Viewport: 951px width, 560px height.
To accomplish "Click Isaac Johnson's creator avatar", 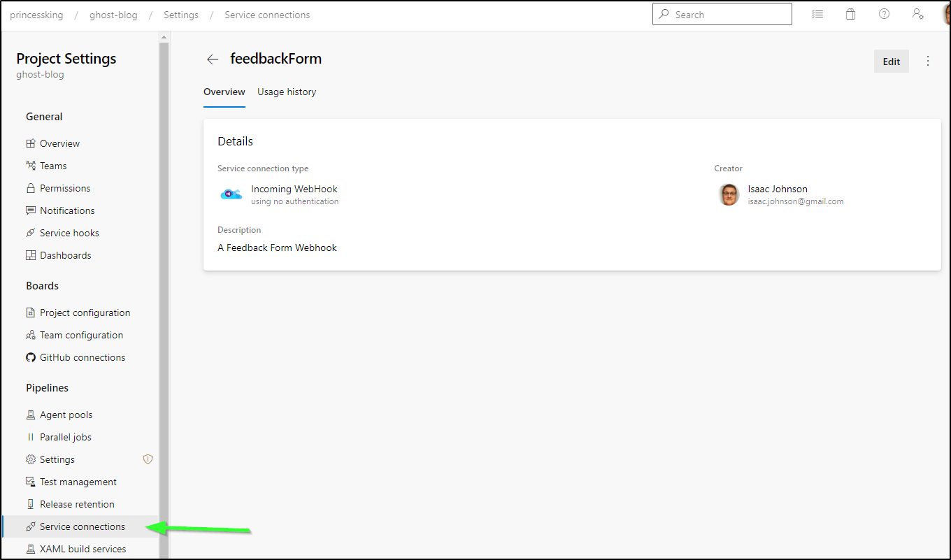I will tap(729, 194).
